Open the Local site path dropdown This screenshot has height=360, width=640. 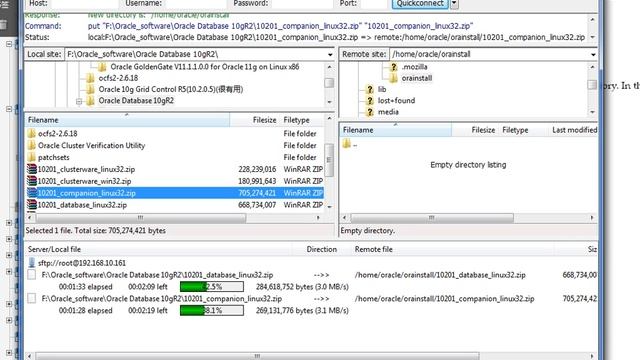[x=329, y=54]
